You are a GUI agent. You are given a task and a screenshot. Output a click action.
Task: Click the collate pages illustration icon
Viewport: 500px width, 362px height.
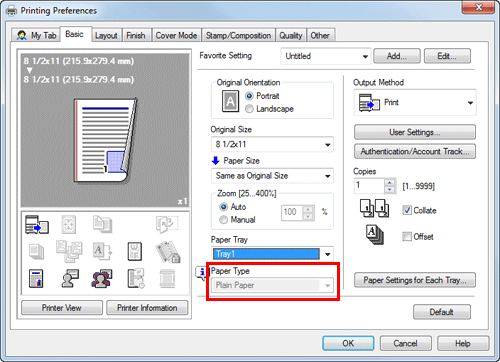coord(374,208)
